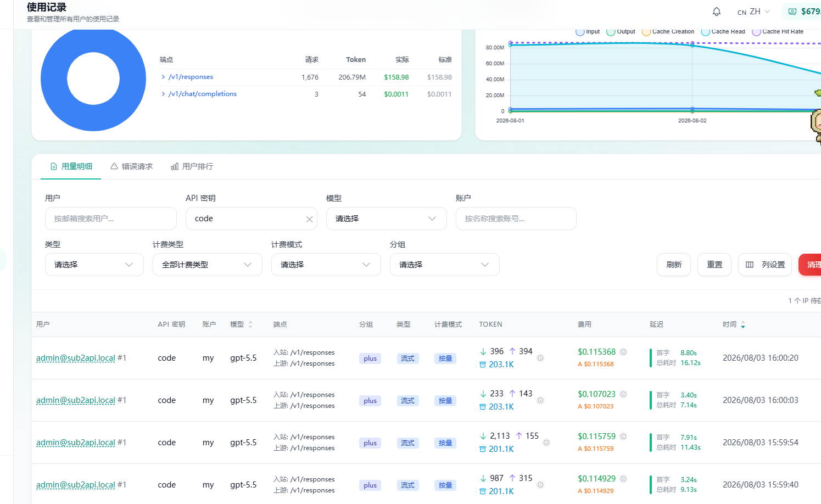The height and width of the screenshot is (504, 821).
Task: Open the notifications bell
Action: coord(717,12)
